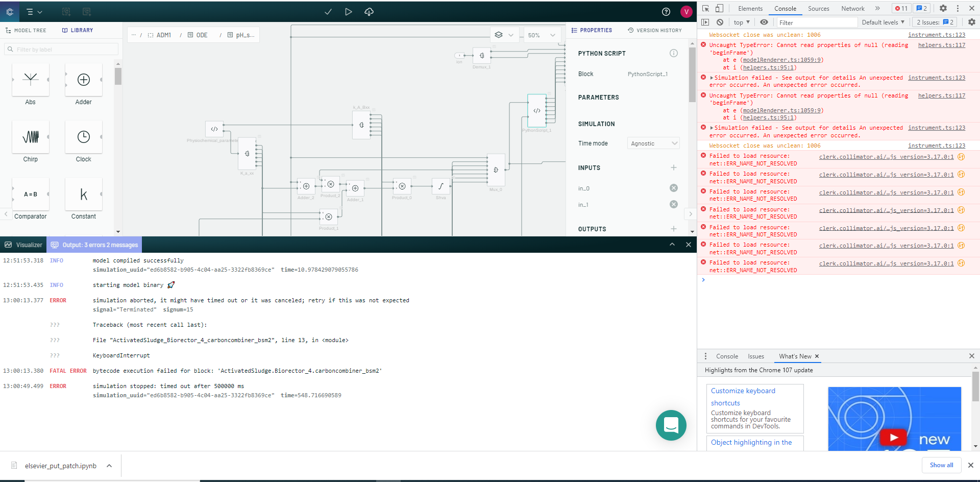Toggle the console sidebar panel icon
Screen dimensions: 980x482
coord(705,22)
